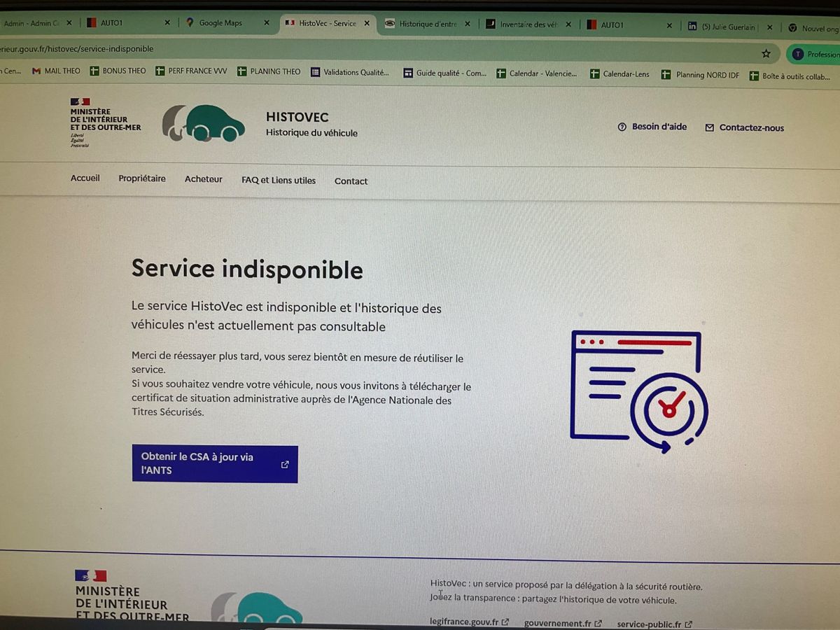The width and height of the screenshot is (840, 630).
Task: Close the Admin tab
Action: (69, 23)
